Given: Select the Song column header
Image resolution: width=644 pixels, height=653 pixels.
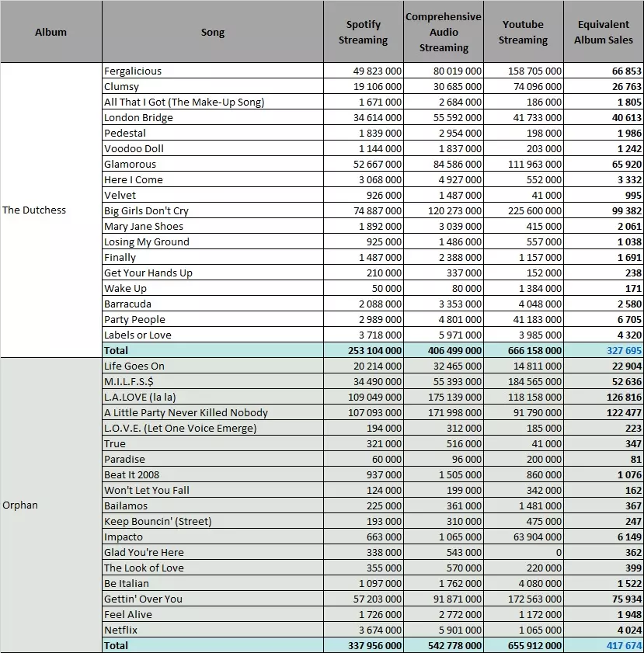Looking at the screenshot, I should click(212, 32).
